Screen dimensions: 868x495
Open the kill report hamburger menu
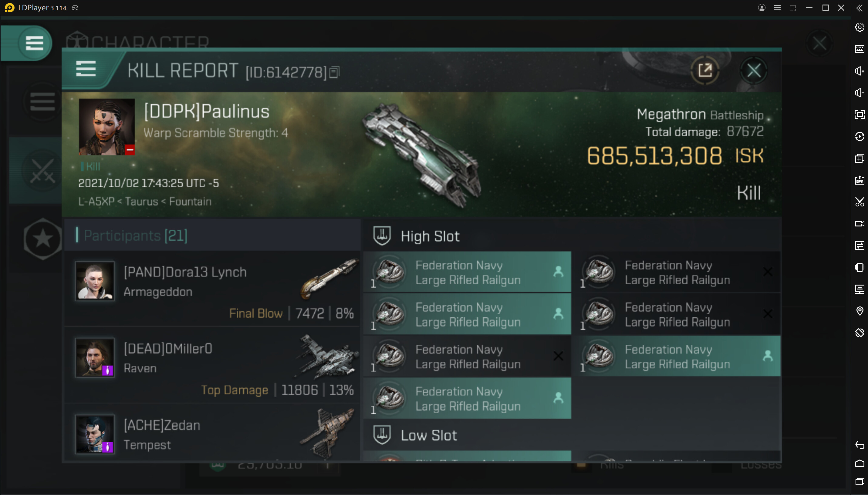86,69
